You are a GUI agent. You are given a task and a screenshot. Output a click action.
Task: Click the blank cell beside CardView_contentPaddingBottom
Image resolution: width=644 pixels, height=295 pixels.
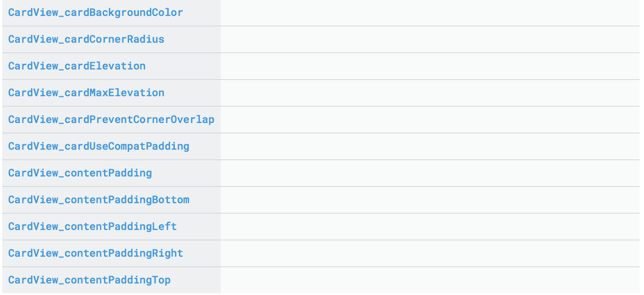coord(430,200)
